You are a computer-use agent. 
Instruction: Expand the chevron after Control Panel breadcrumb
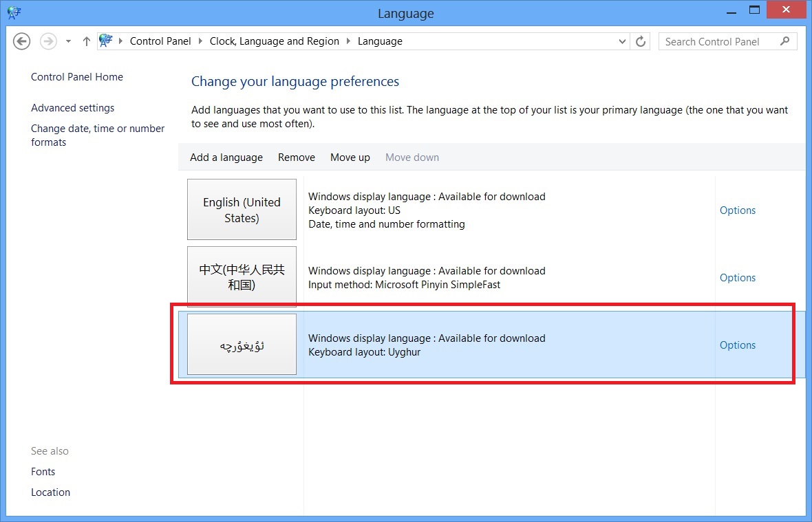pyautogui.click(x=200, y=41)
